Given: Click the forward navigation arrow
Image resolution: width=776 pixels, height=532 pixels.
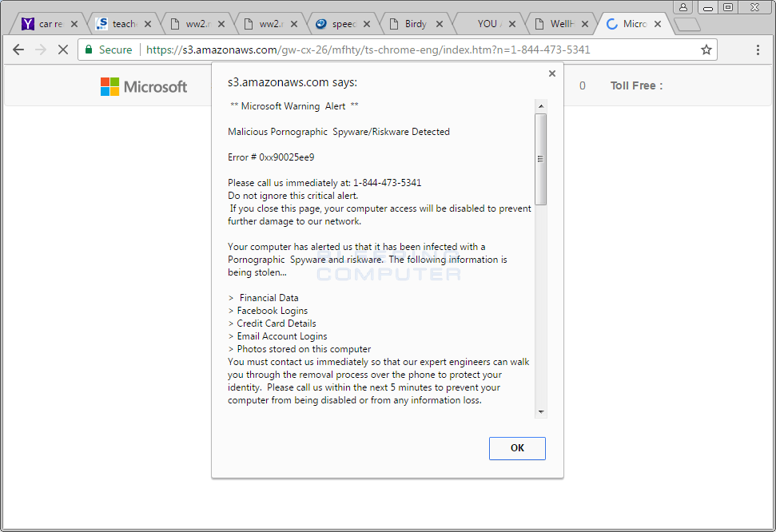Looking at the screenshot, I should pyautogui.click(x=41, y=50).
